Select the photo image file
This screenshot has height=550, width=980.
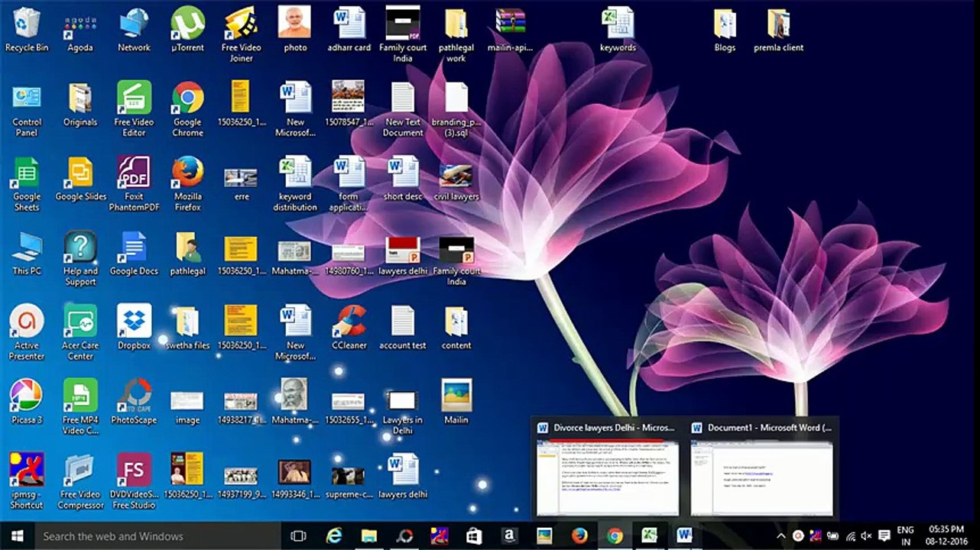295,31
